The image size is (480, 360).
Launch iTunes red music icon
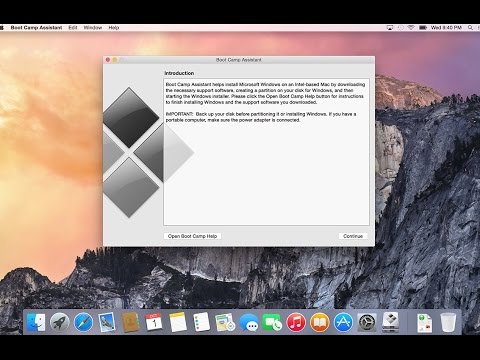tap(296, 322)
